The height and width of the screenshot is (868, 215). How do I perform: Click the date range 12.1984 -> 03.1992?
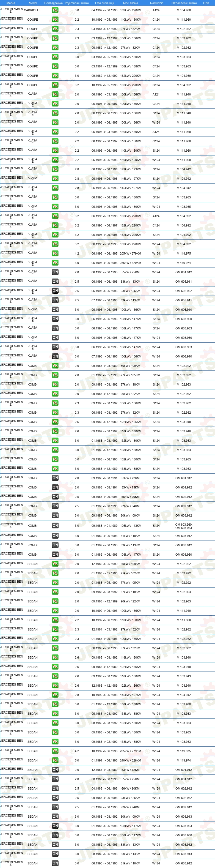tap(104, 629)
